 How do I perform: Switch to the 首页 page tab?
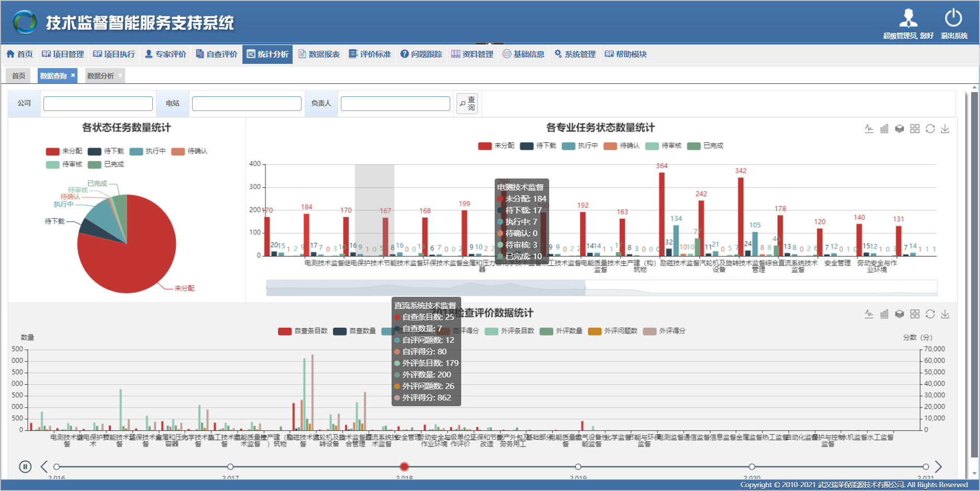[18, 76]
